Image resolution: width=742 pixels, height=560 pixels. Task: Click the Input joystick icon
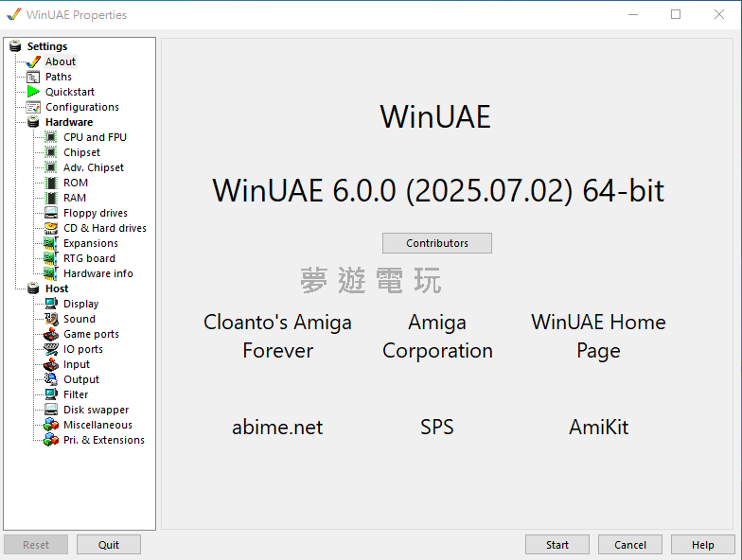(51, 365)
